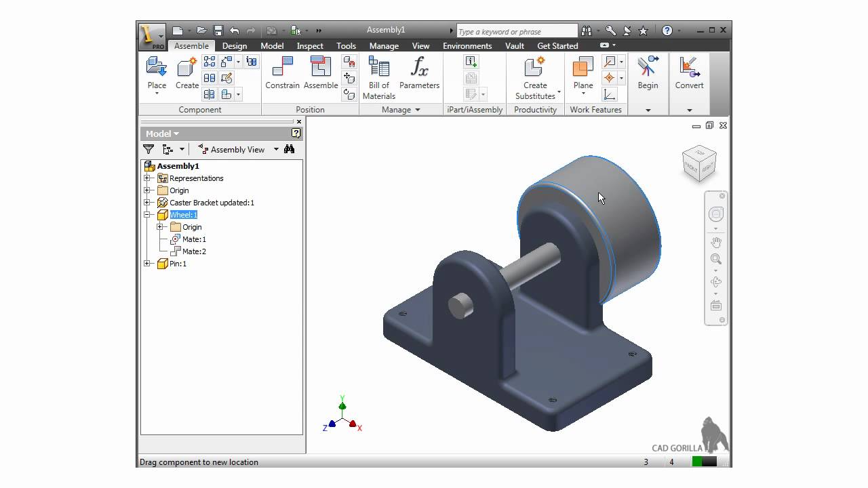Click the Favorites star icon
The width and height of the screenshot is (868, 488).
point(644,30)
